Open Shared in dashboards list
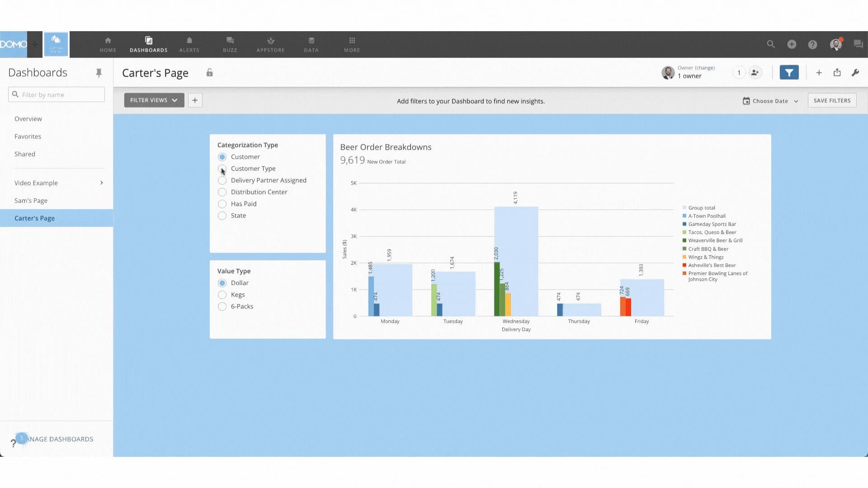This screenshot has height=488, width=868. coord(25,154)
